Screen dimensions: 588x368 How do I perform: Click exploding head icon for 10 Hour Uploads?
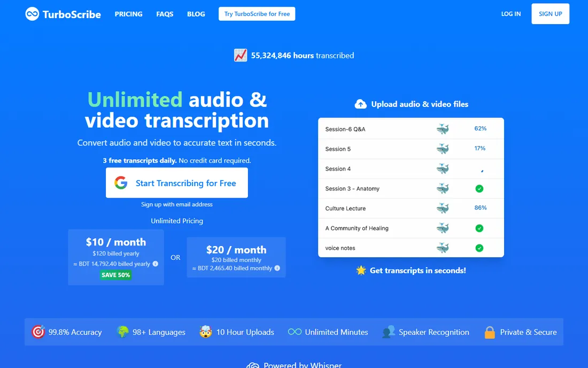pos(205,332)
